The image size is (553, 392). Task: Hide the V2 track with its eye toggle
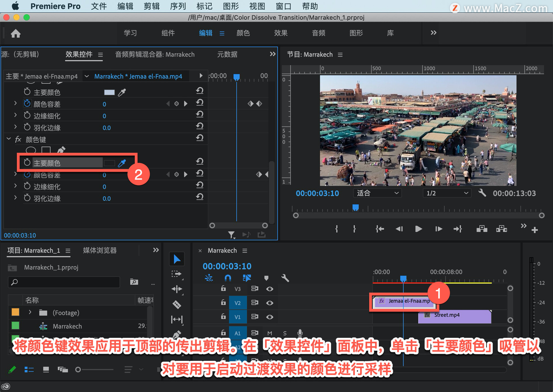click(x=270, y=303)
